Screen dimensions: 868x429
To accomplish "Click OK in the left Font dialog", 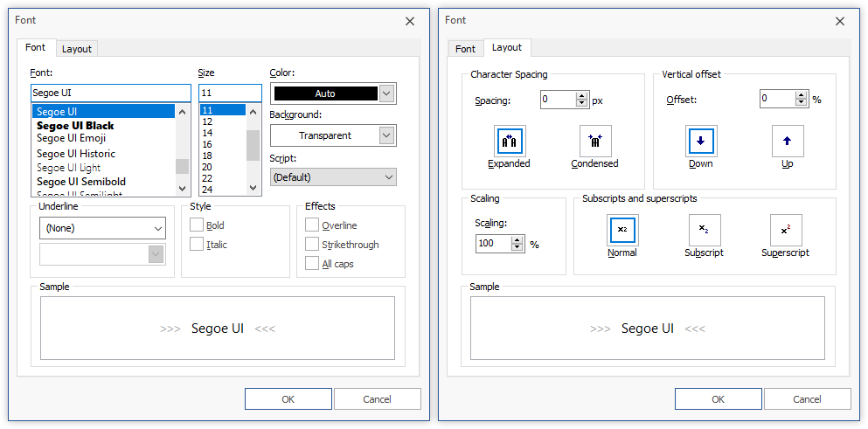I will pyautogui.click(x=288, y=399).
